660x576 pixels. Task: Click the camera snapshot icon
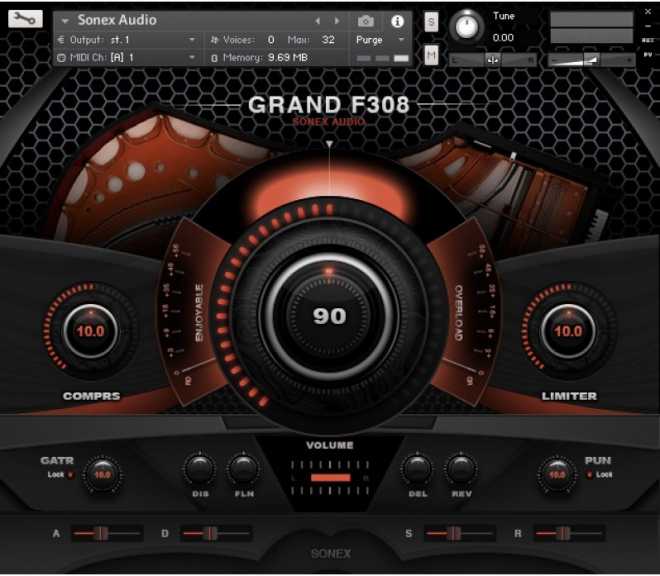point(366,20)
